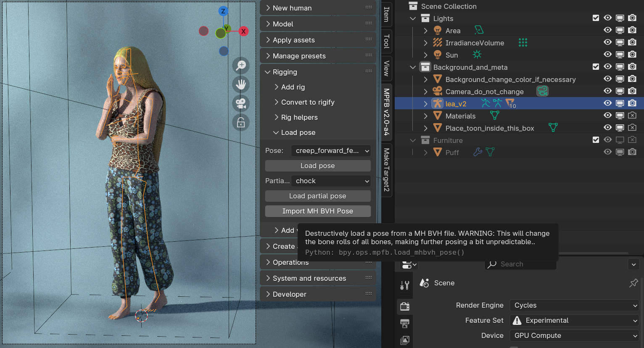Click the lock camera to view icon
644x348 pixels.
(x=241, y=122)
